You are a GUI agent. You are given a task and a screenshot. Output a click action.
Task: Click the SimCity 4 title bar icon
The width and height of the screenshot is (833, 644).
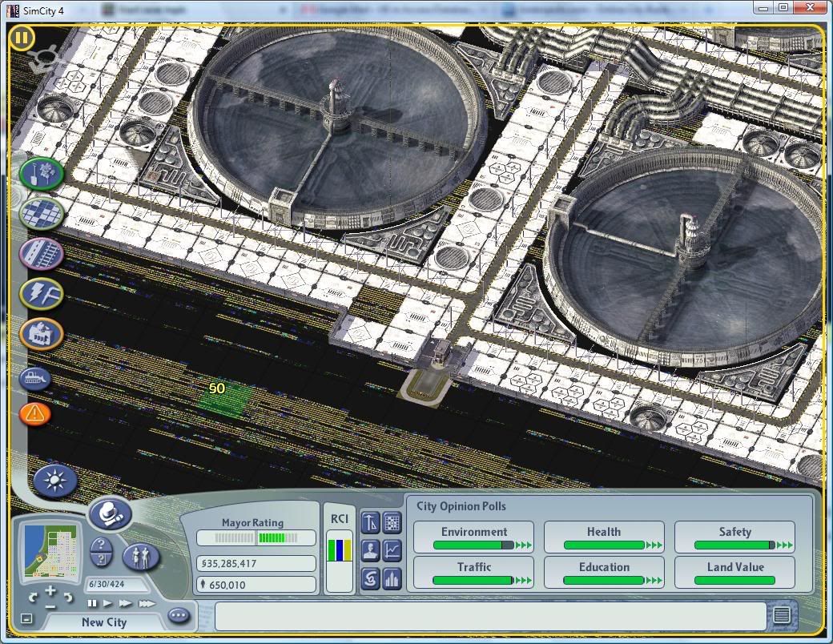[12, 10]
